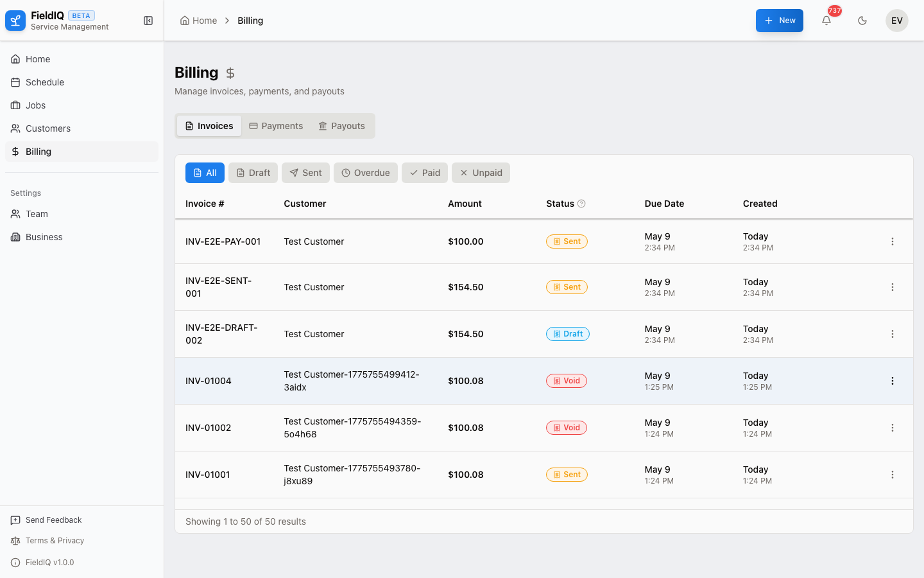Open the EV account avatar menu
This screenshot has height=578, width=924.
coord(896,20)
